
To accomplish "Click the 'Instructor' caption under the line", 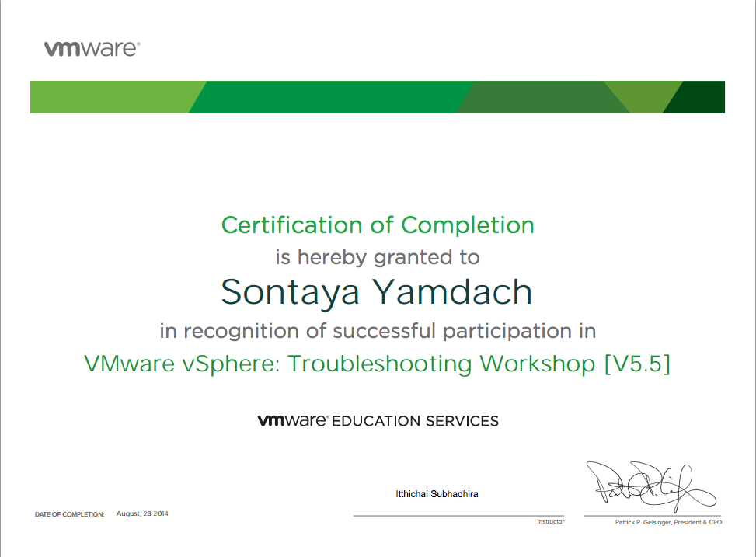I will coord(550,521).
